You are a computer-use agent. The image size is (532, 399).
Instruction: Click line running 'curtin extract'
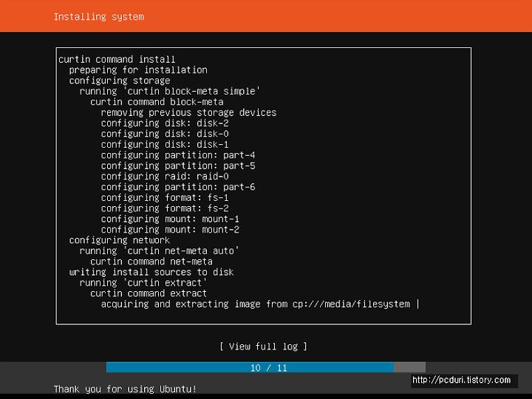pos(143,283)
